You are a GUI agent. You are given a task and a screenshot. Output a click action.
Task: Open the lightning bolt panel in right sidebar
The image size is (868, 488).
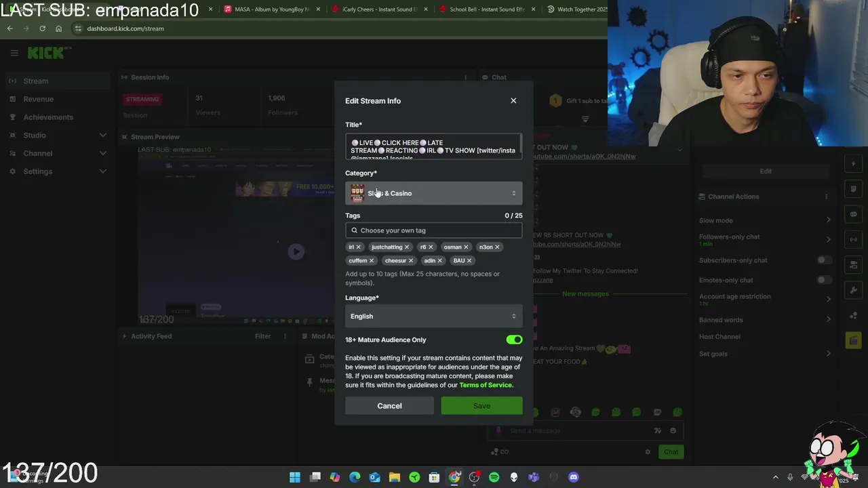(853, 163)
